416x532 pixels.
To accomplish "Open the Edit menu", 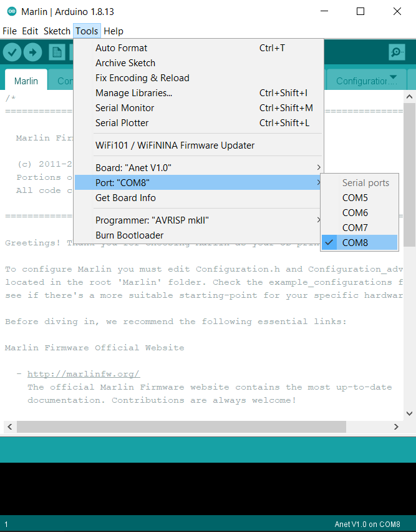I will (30, 31).
